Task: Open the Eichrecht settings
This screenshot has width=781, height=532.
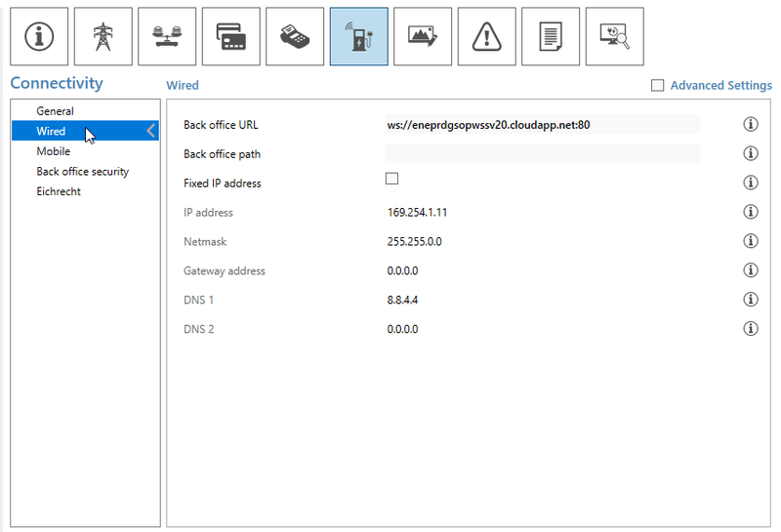Action: click(85, 191)
